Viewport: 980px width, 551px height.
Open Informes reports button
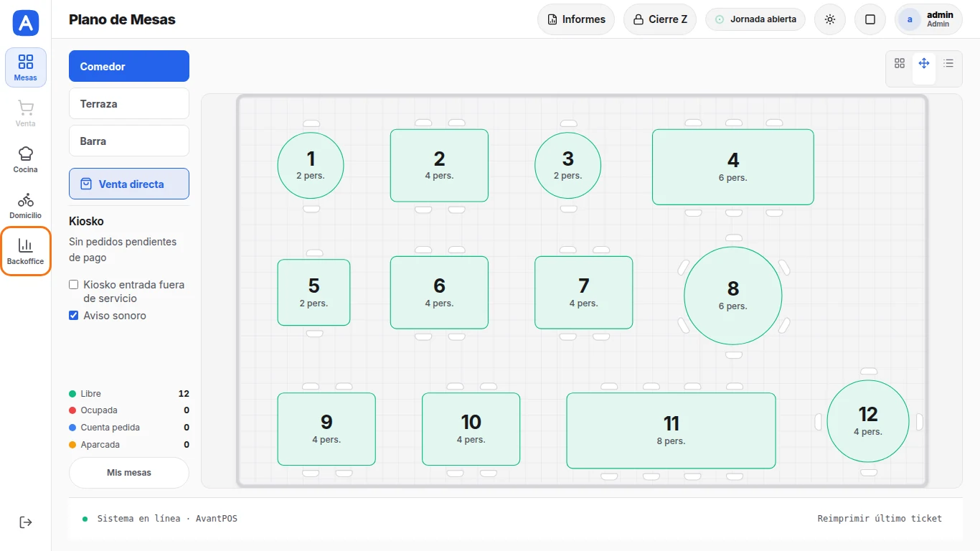click(576, 19)
